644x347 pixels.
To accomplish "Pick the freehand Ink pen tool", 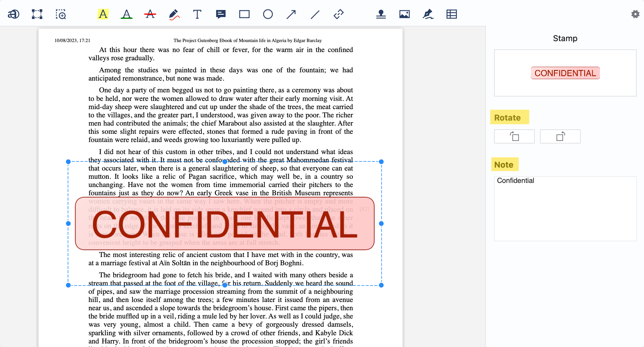I will pos(174,14).
